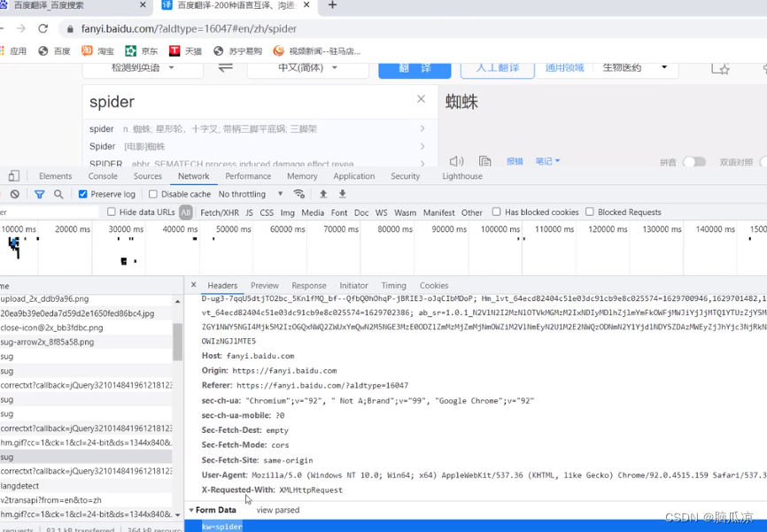
Task: Click the 报错 link
Action: [x=515, y=161]
